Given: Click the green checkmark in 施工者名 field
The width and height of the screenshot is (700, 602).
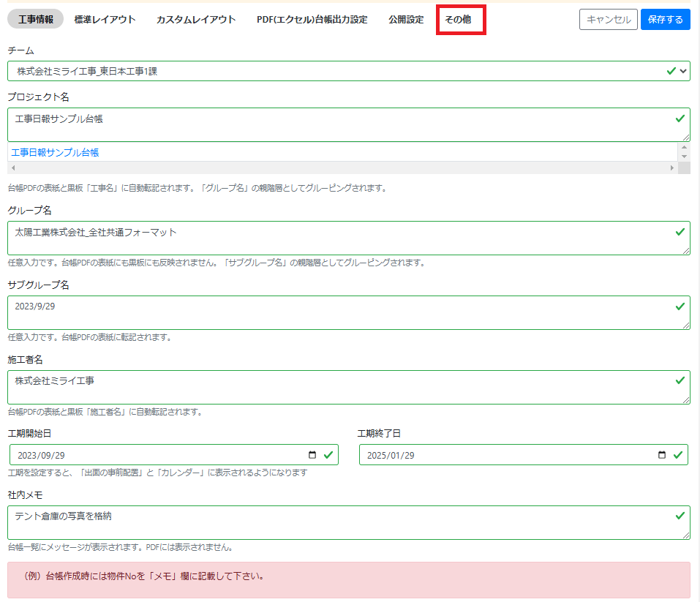Looking at the screenshot, I should pos(680,380).
